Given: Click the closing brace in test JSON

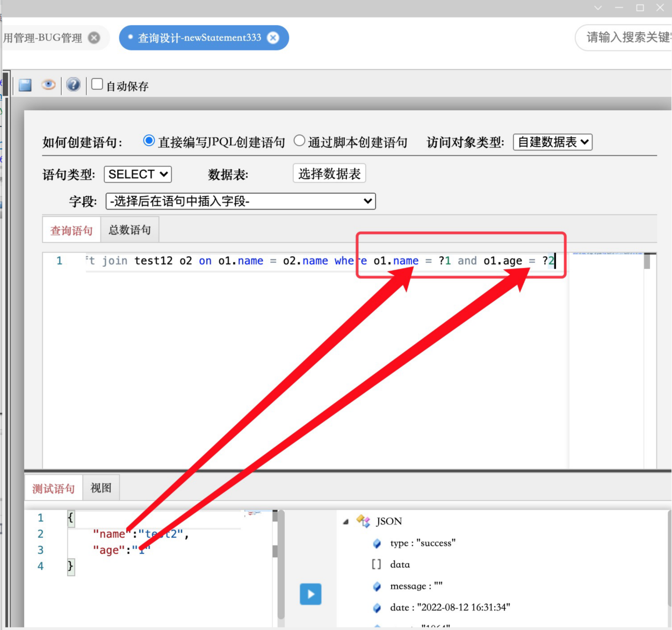Looking at the screenshot, I should click(x=70, y=566).
